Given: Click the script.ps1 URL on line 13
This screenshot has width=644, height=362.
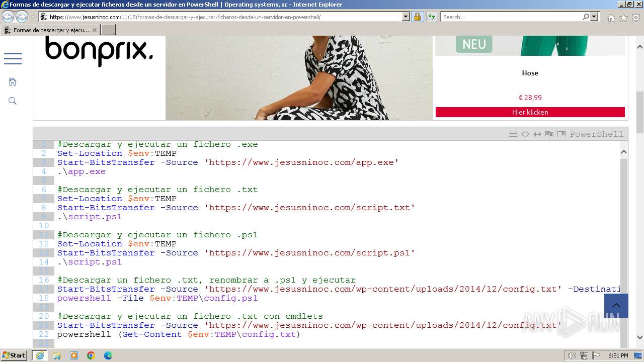Looking at the screenshot, I should tap(309, 253).
